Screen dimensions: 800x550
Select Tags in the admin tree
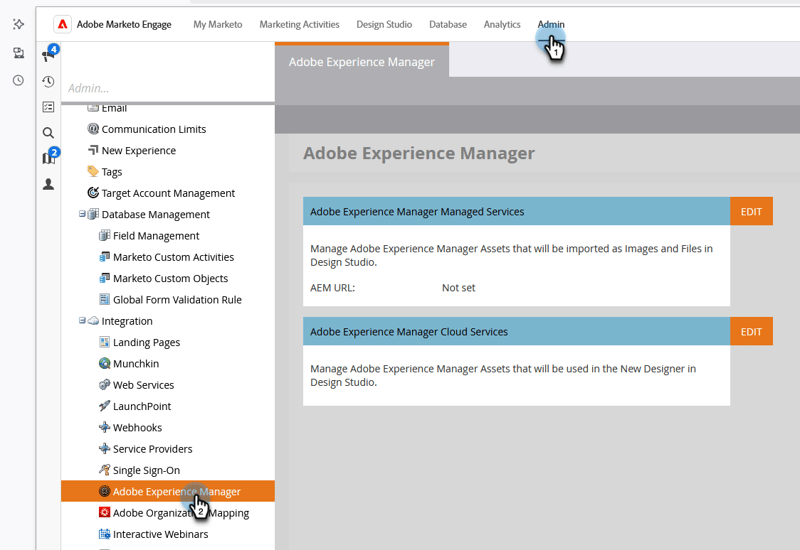pyautogui.click(x=112, y=172)
